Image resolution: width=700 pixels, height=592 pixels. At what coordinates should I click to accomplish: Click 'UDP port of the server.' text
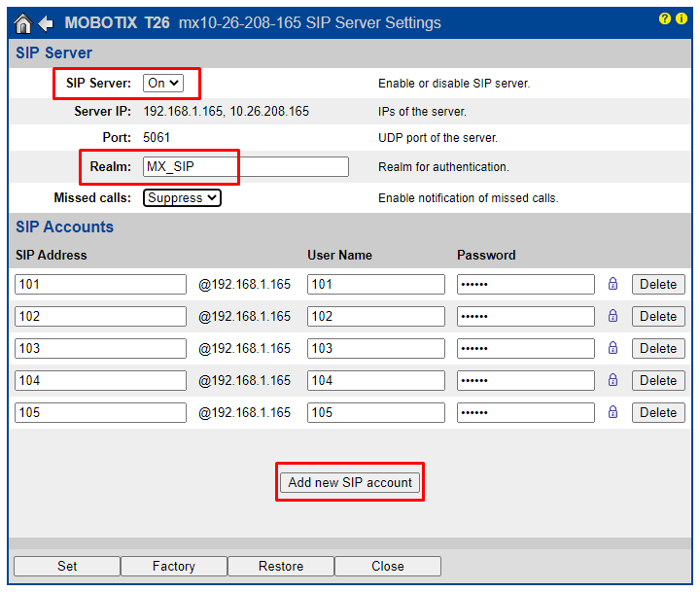(x=437, y=138)
